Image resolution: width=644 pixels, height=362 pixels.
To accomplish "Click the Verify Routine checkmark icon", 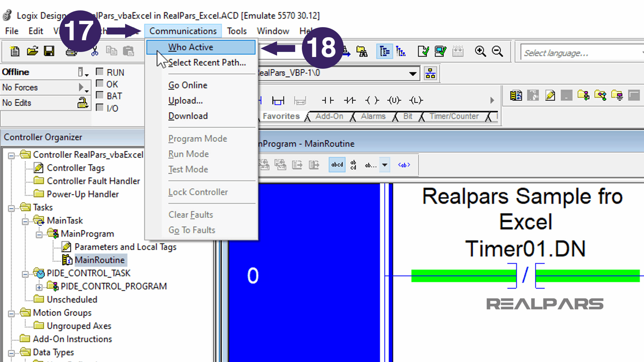I will [423, 51].
